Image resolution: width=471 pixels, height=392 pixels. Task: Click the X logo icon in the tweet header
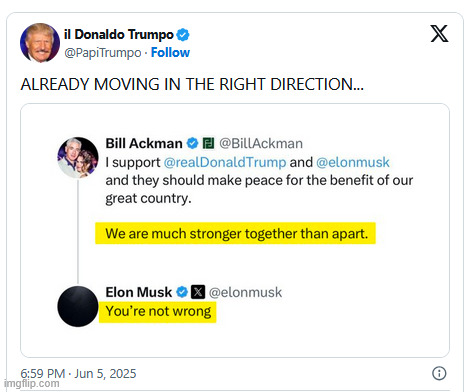pyautogui.click(x=439, y=33)
